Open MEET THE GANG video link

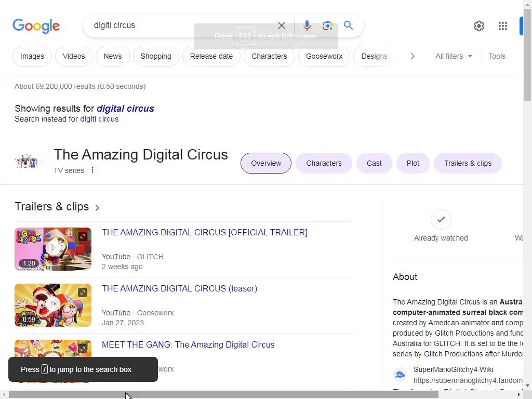pos(188,345)
